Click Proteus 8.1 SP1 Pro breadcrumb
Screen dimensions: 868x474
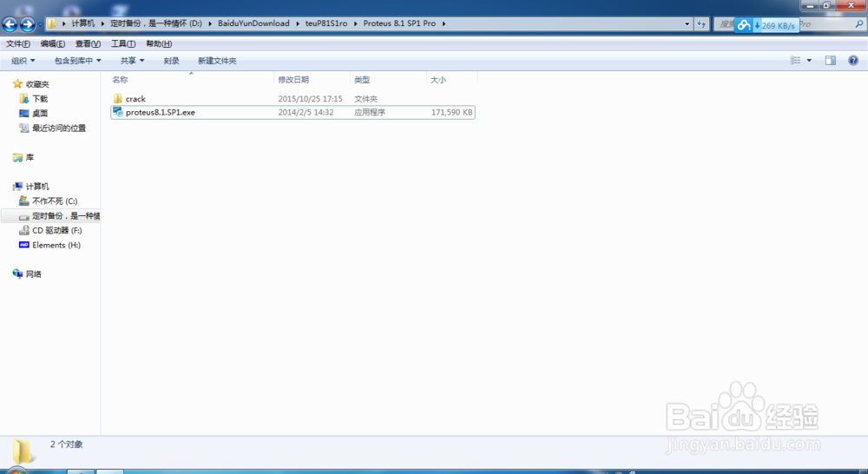point(399,23)
